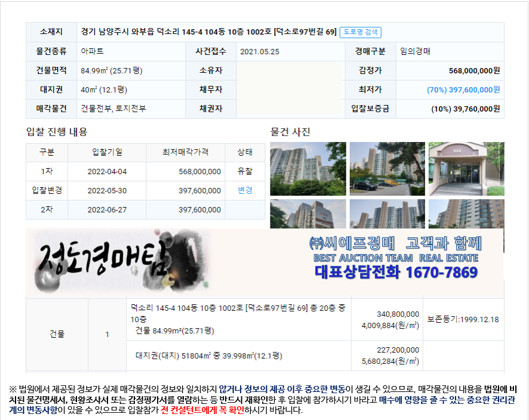Click the 2차 bidding row label

(47, 209)
